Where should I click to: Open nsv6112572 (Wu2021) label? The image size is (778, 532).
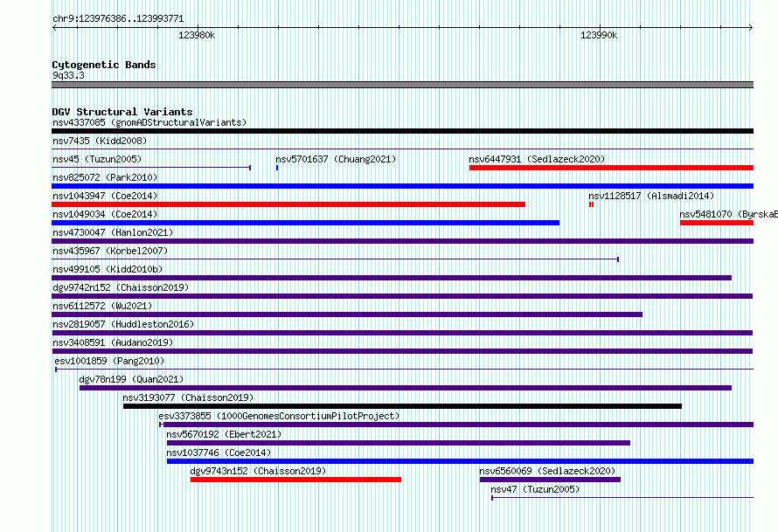point(102,306)
